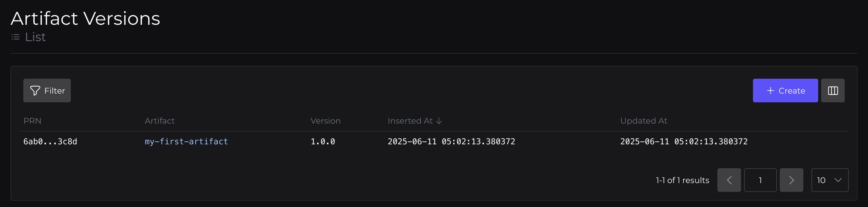This screenshot has width=868, height=207.
Task: Click the Version column header
Action: [325, 121]
